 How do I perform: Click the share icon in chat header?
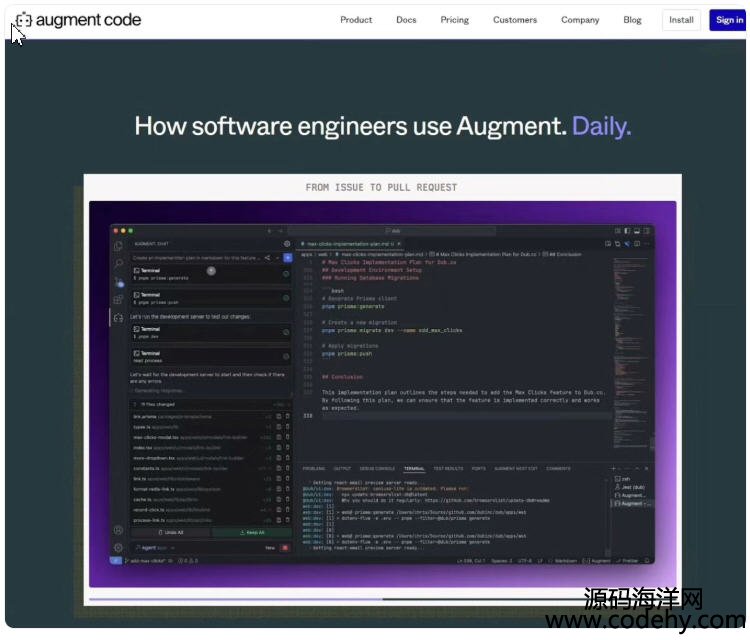[x=267, y=258]
